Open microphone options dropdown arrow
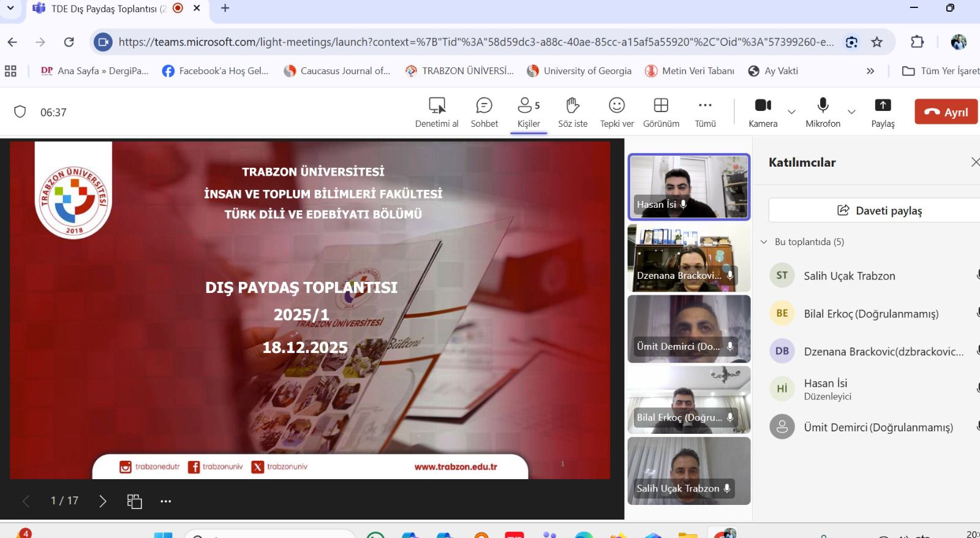This screenshot has width=980, height=538. point(851,112)
